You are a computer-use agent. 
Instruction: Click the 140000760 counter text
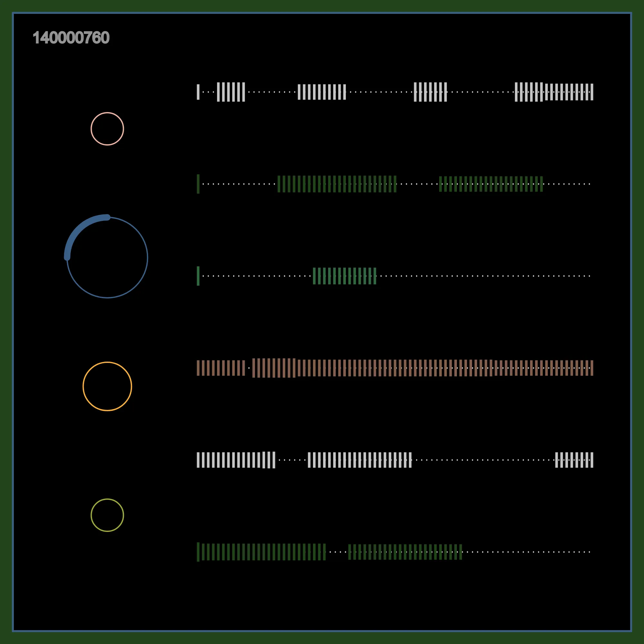tap(71, 38)
